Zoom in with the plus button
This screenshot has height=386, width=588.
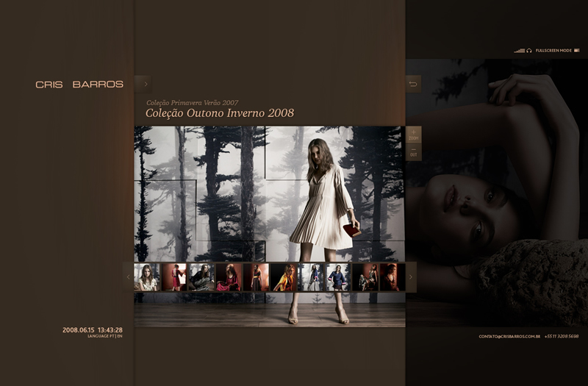click(413, 134)
